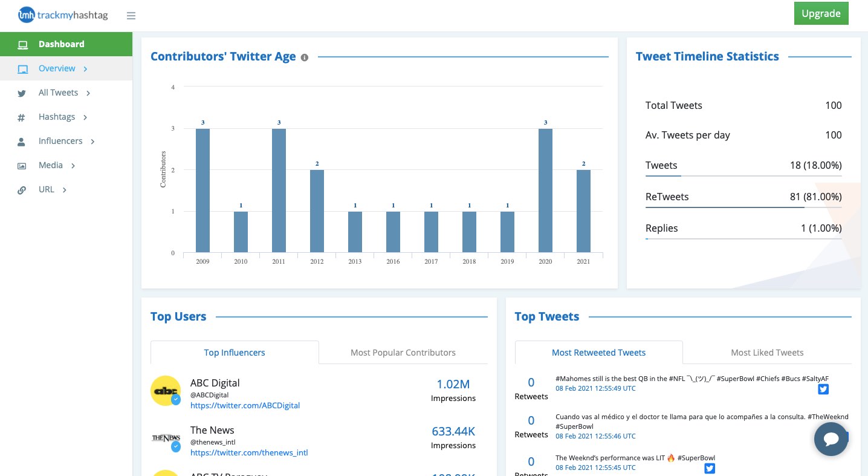Image resolution: width=868 pixels, height=476 pixels.
Task: Click the trackmyhashtag logo
Action: (63, 15)
